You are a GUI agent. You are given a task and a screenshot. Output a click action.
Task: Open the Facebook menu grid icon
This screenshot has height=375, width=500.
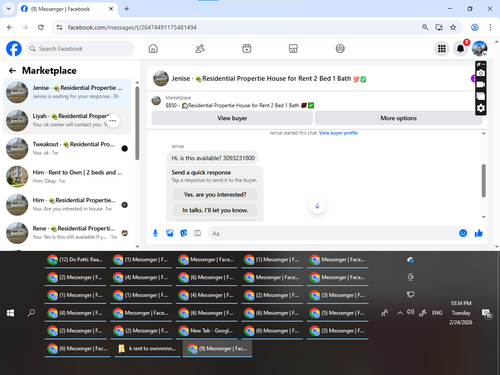click(x=442, y=49)
